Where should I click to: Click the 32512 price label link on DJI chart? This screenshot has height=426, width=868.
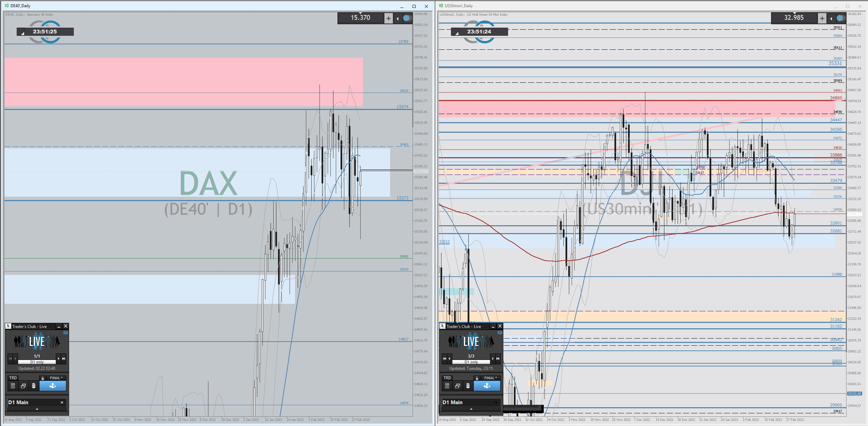tap(444, 242)
